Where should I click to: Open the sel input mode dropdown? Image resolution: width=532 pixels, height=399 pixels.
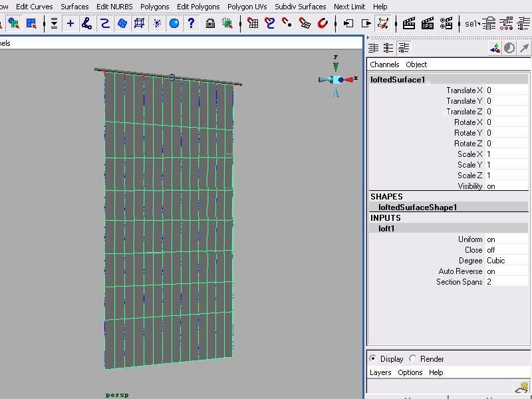coord(473,23)
